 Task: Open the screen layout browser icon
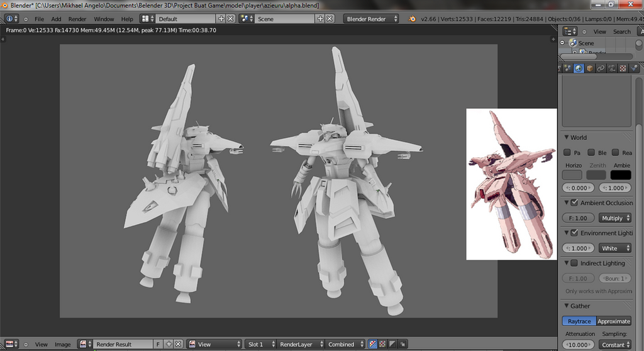point(147,18)
